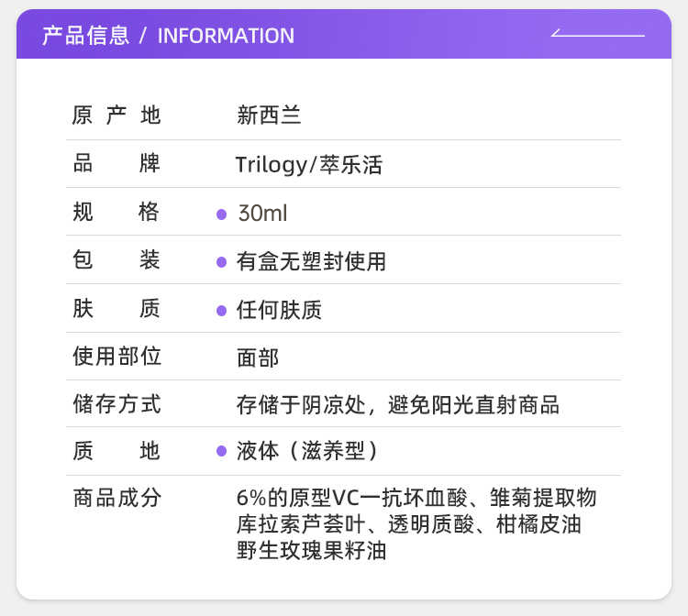Open the Trilogy/萃乐活 brand name

point(308,165)
